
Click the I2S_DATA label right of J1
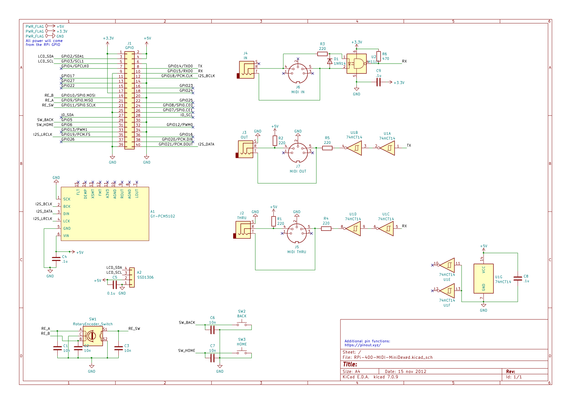tap(206, 145)
